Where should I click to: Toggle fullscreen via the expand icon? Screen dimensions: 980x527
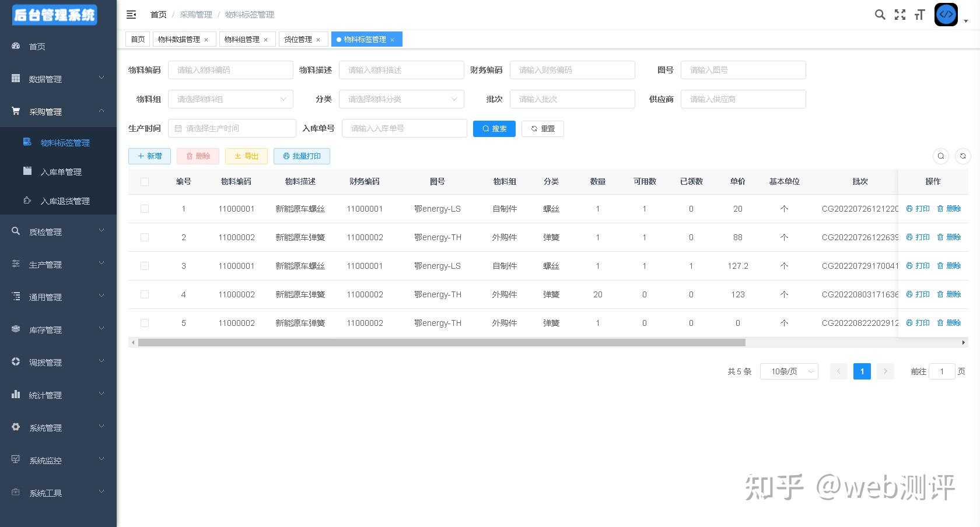[900, 15]
